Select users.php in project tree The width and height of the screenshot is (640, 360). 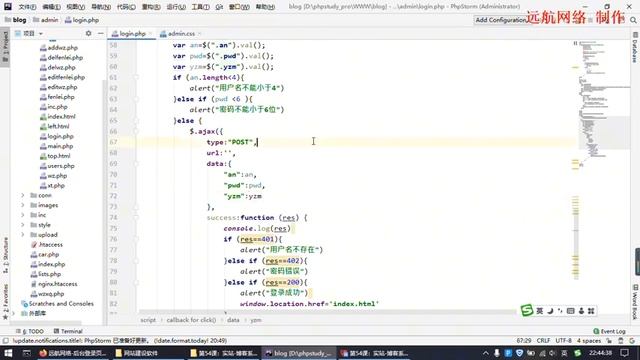pyautogui.click(x=57, y=166)
